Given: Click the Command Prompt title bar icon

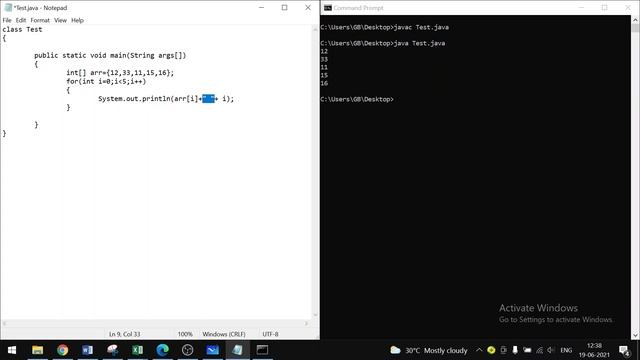Looking at the screenshot, I should 327,8.
